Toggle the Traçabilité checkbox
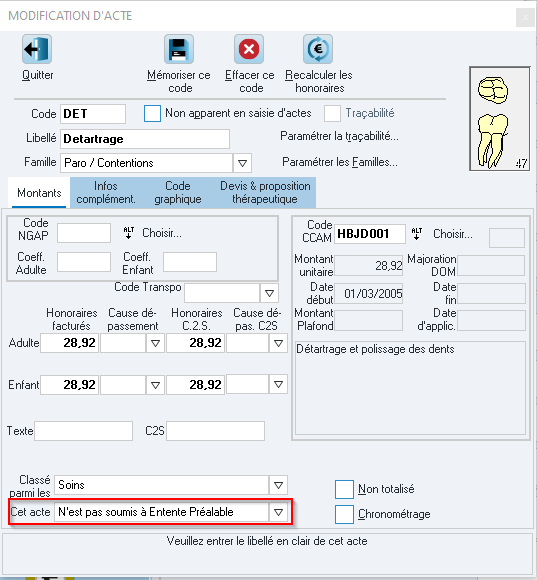537x580 pixels. pyautogui.click(x=332, y=113)
